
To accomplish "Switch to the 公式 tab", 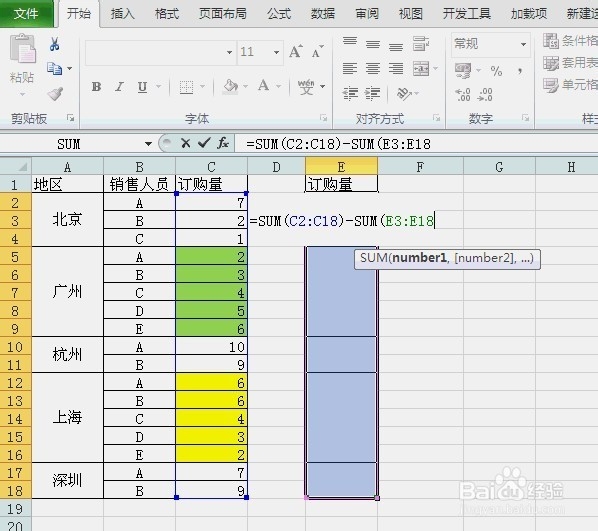I will [279, 14].
